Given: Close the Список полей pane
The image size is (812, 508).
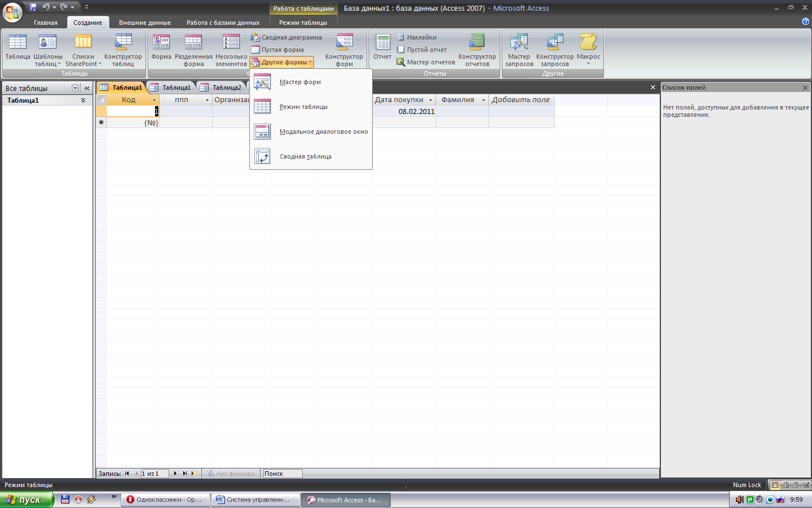Looking at the screenshot, I should click(805, 87).
